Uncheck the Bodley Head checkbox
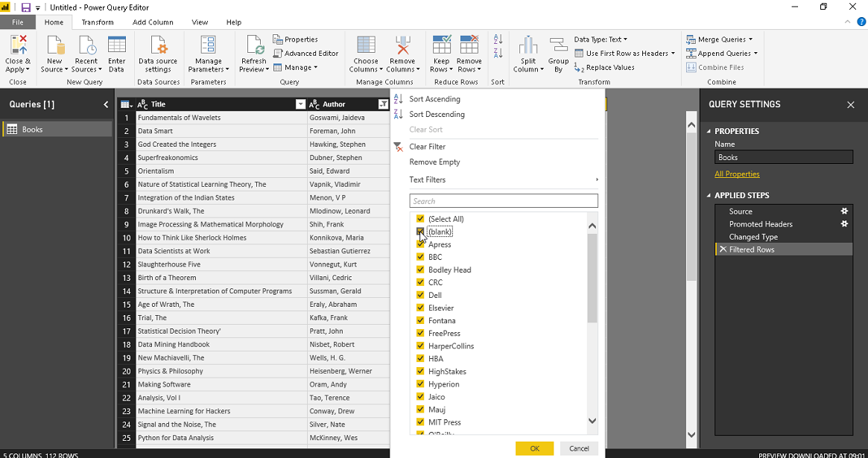868x458 pixels. point(420,270)
